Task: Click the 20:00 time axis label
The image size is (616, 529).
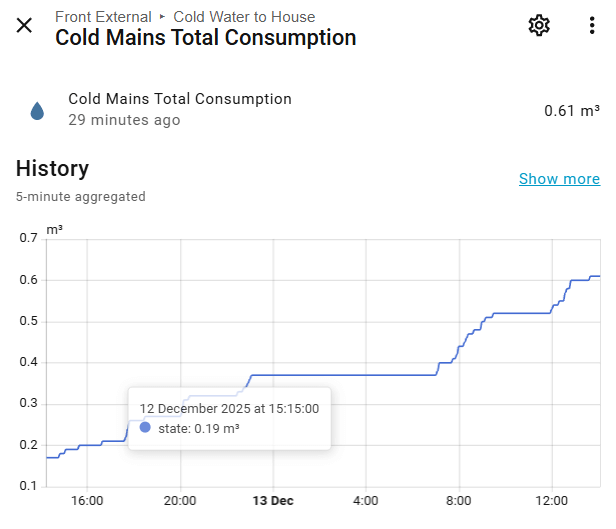Action: click(x=180, y=500)
